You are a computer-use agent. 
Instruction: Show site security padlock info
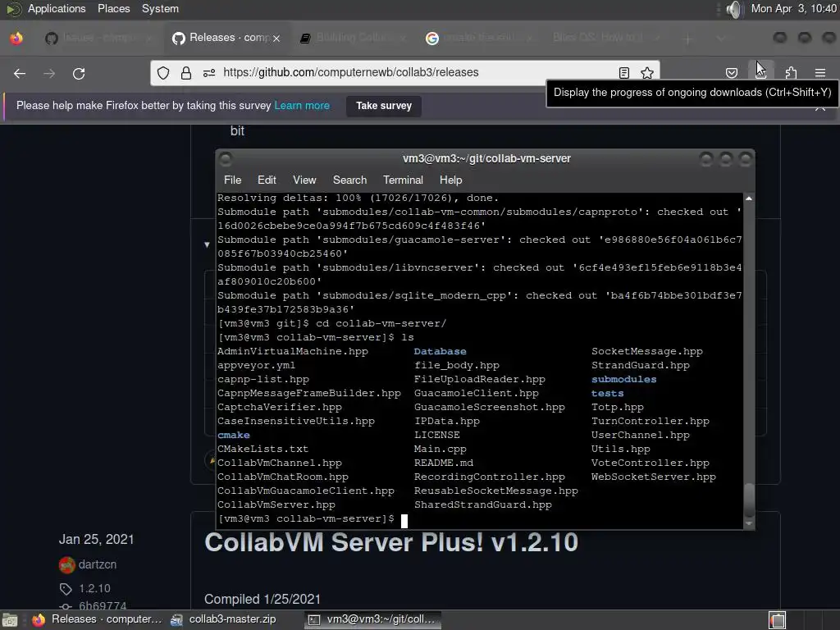pyautogui.click(x=186, y=73)
